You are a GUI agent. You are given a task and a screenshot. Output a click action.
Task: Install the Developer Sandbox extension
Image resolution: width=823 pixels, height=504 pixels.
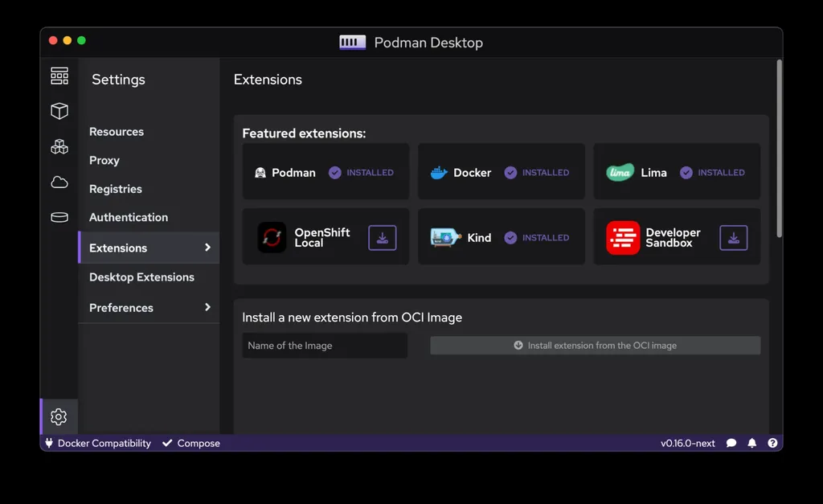click(x=733, y=238)
